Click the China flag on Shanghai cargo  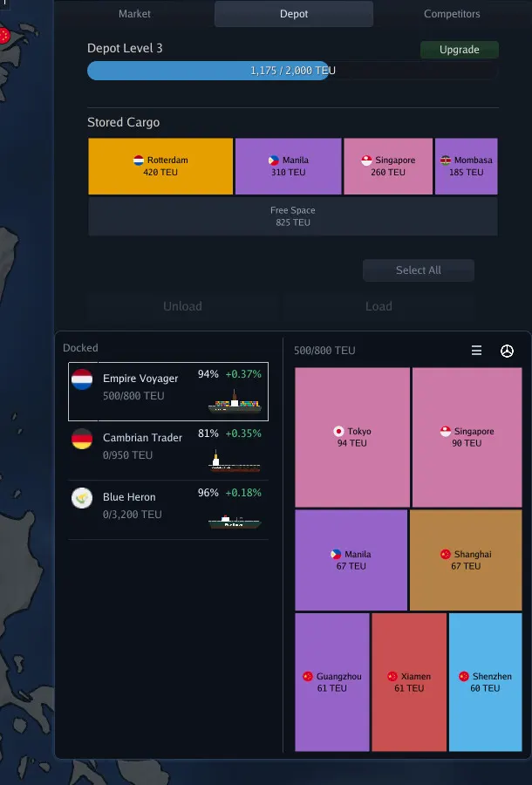point(446,554)
